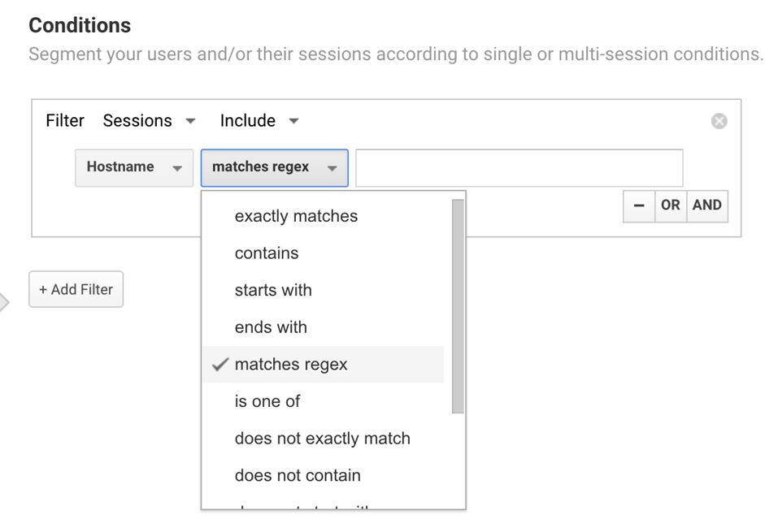Click the OR button to add an alternative condition

pyautogui.click(x=671, y=205)
